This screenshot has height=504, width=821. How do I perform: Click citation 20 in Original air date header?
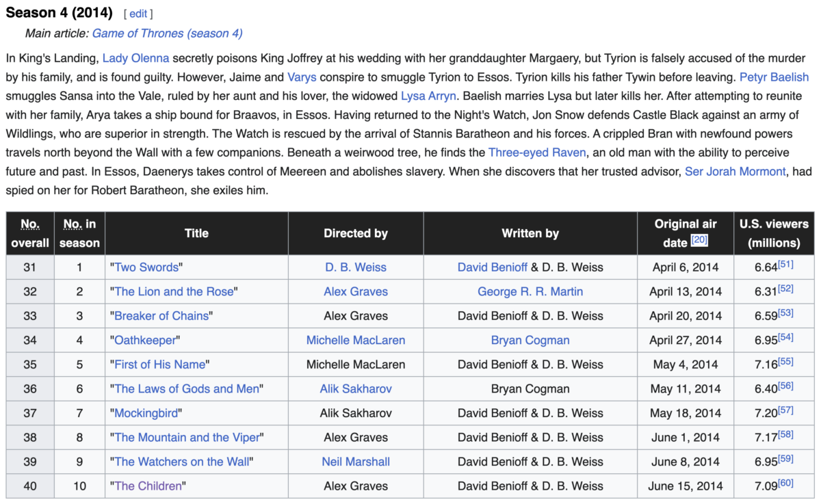tap(699, 240)
